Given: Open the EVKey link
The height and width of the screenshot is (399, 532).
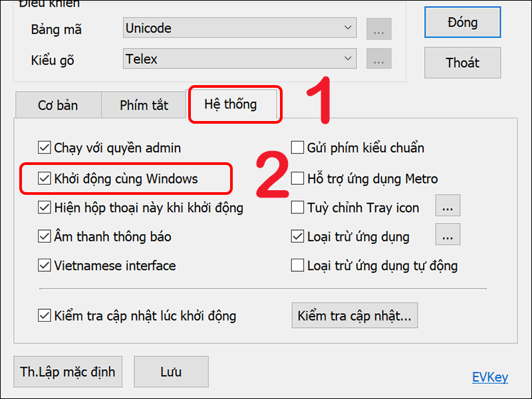Looking at the screenshot, I should tap(490, 377).
